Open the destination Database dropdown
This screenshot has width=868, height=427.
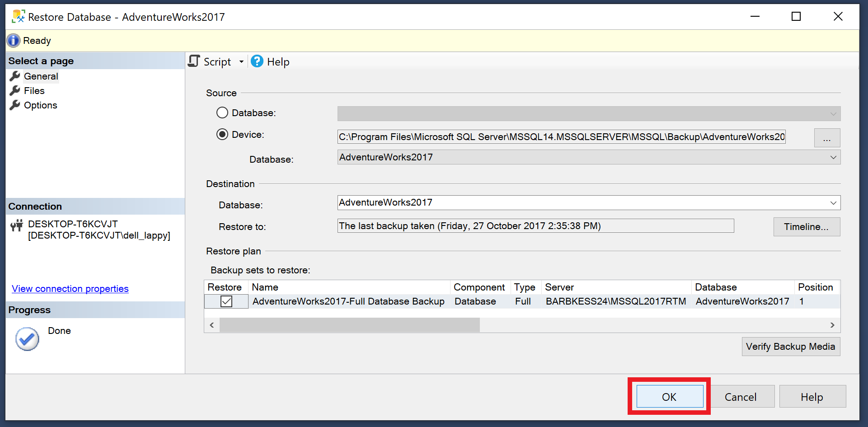click(833, 202)
